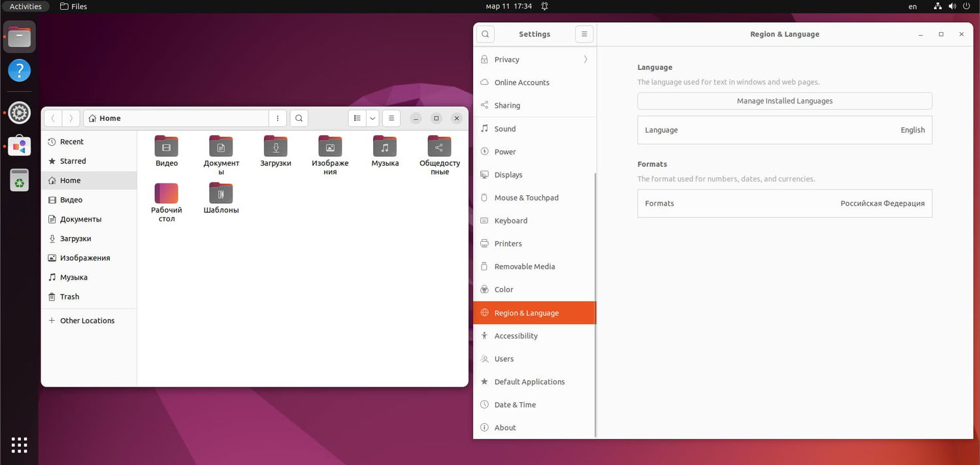The height and width of the screenshot is (465, 980).
Task: Select Trash in Files sidebar
Action: [x=89, y=297]
